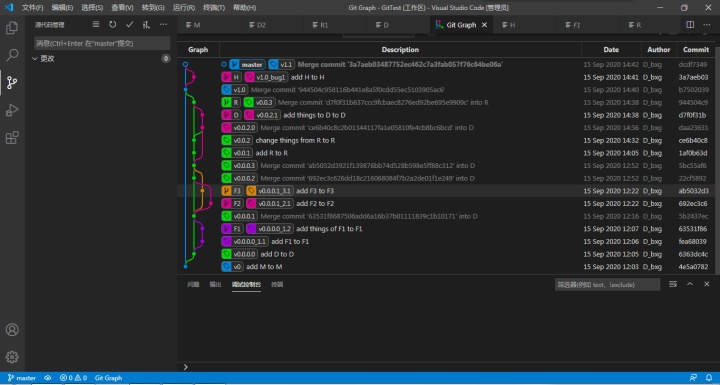Open the Explorer view in activity bar
The width and height of the screenshot is (720, 385).
[12, 28]
